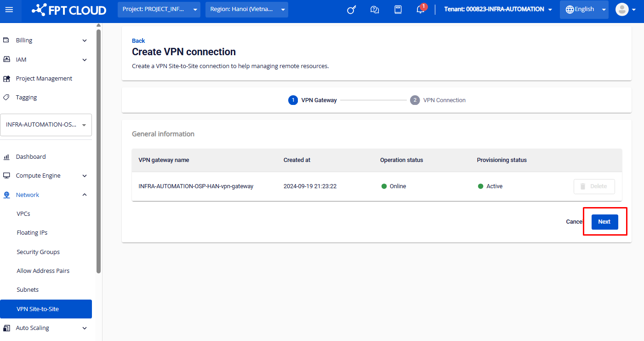Click the Billing sidebar icon
This screenshot has height=341, width=644.
coord(6,40)
